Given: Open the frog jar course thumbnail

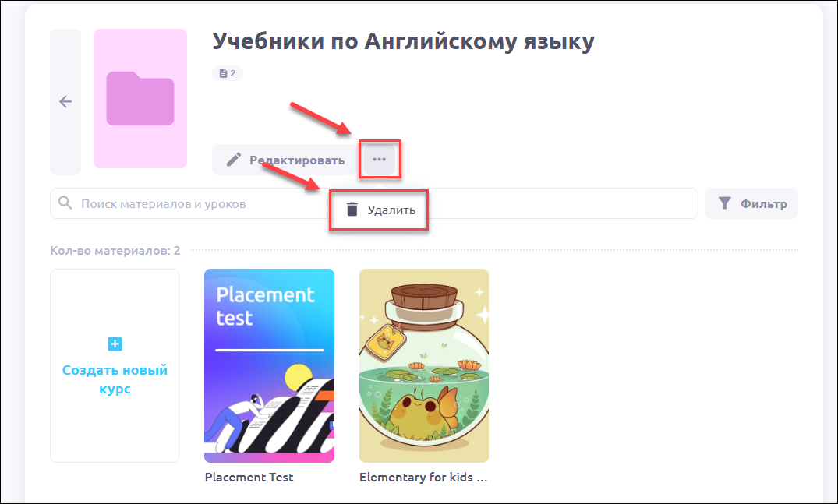Looking at the screenshot, I should click(424, 365).
